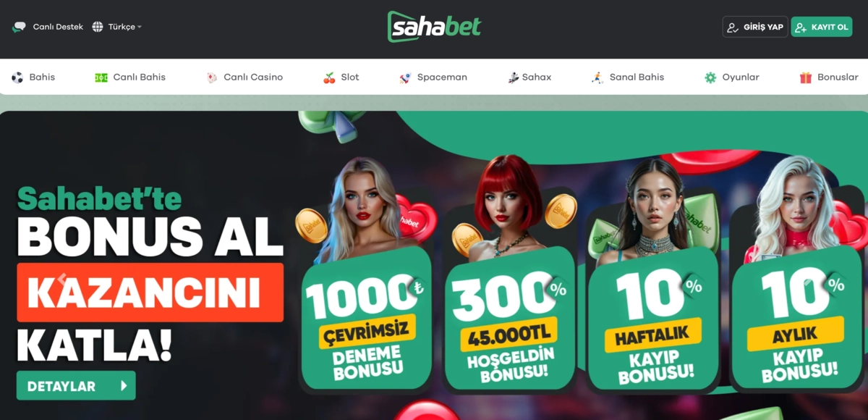This screenshot has height=420, width=868.
Task: Go to homepage via the Sahabet logo
Action: tap(434, 27)
